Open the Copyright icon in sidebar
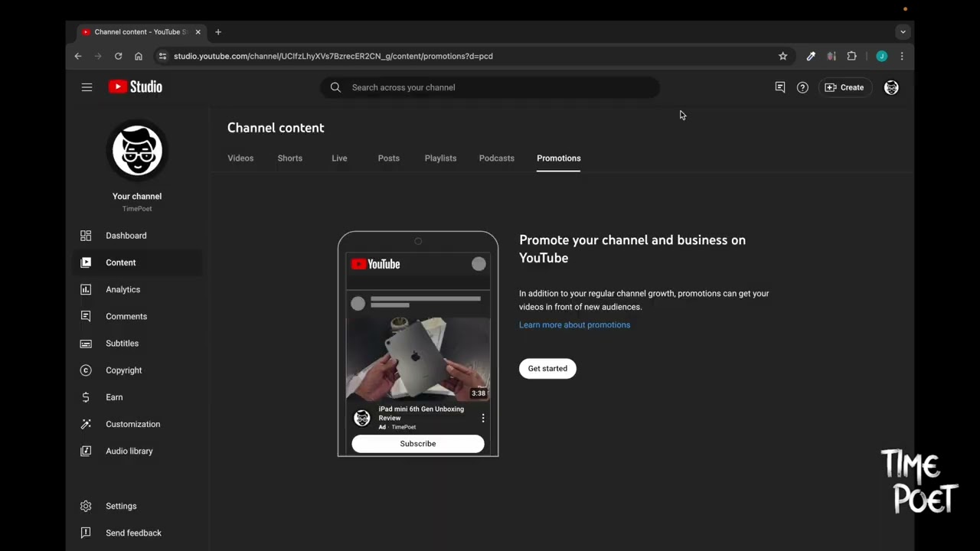980x551 pixels. click(x=86, y=370)
